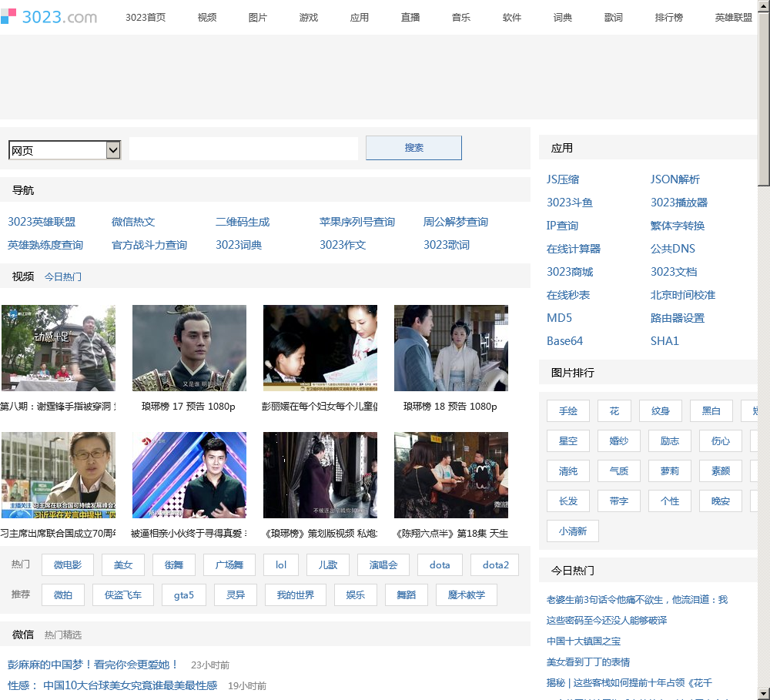Open the article 美女看到丁丁的表情

[588, 661]
